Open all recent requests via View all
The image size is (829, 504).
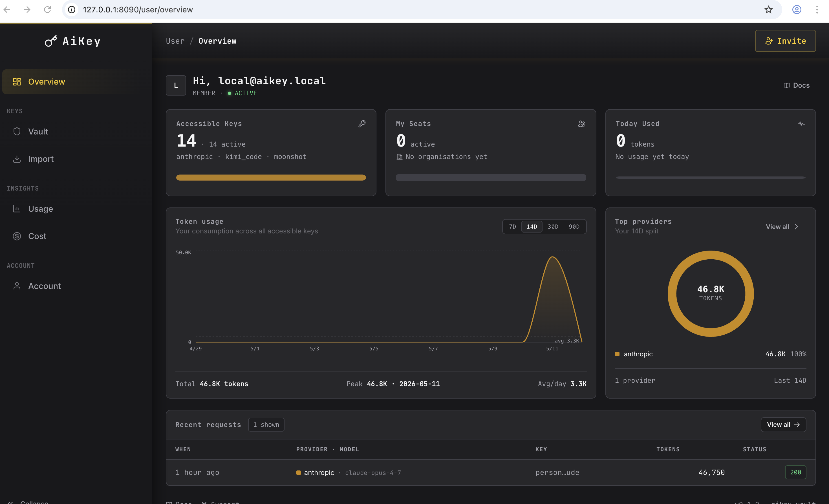point(783,425)
